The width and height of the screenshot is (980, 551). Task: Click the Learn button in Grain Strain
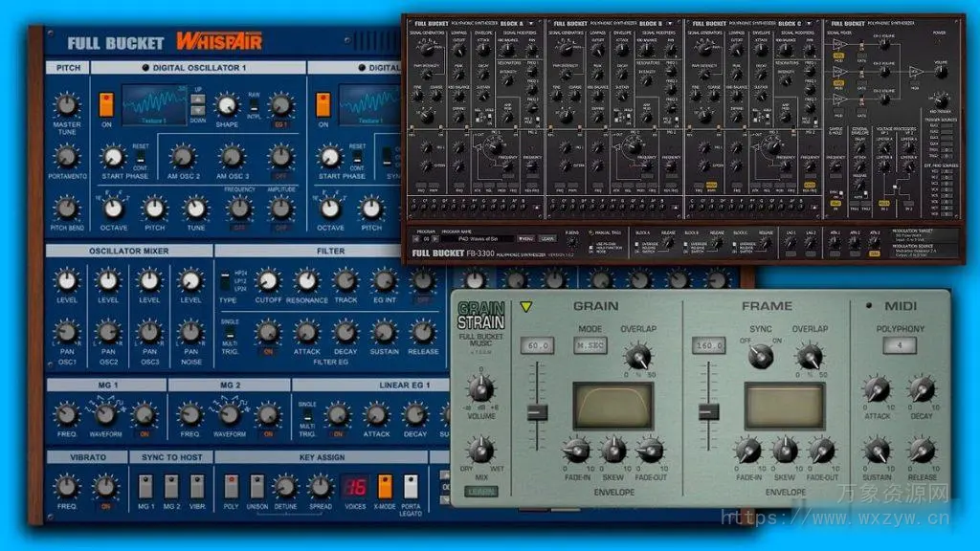tap(481, 493)
